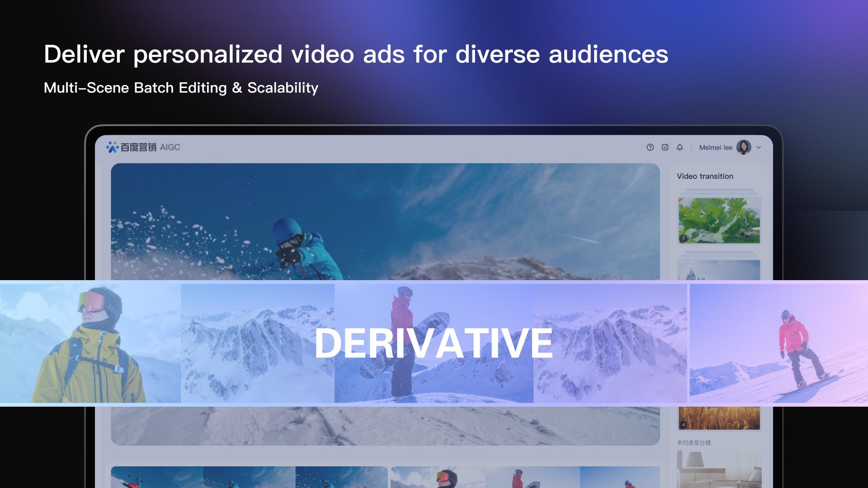Select the Video transition panel header

705,176
